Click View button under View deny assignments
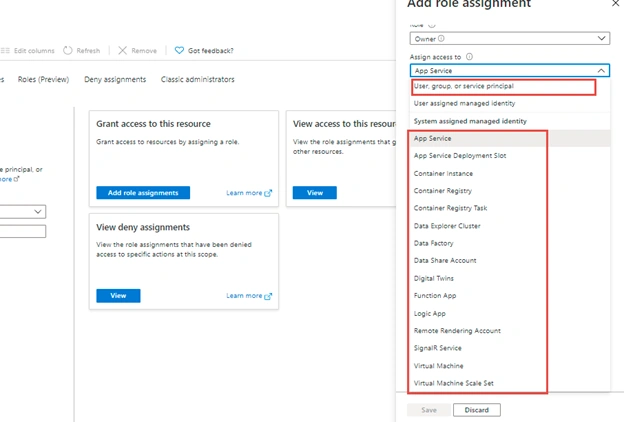Screen dimensions: 624x422 118,296
